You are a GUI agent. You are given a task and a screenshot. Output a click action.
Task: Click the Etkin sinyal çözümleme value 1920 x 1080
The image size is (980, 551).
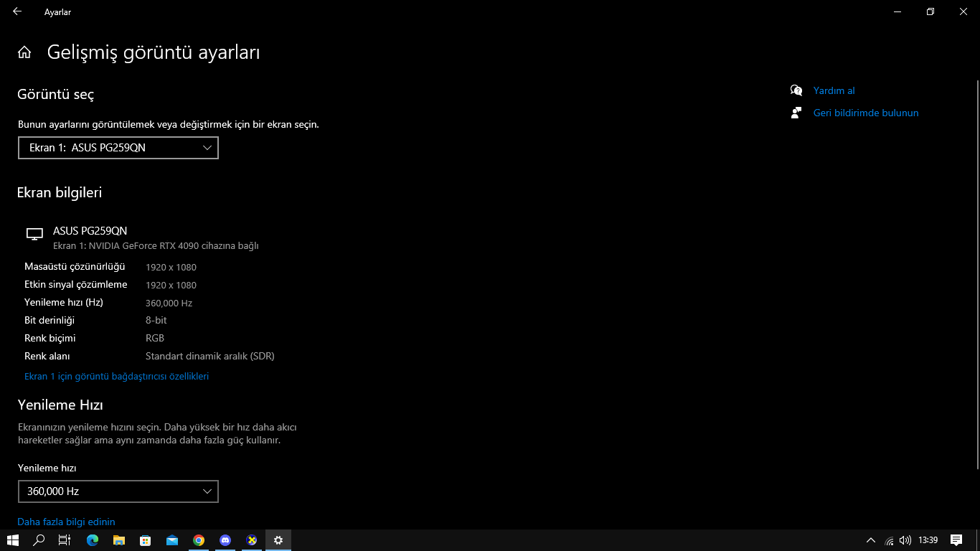coord(171,285)
